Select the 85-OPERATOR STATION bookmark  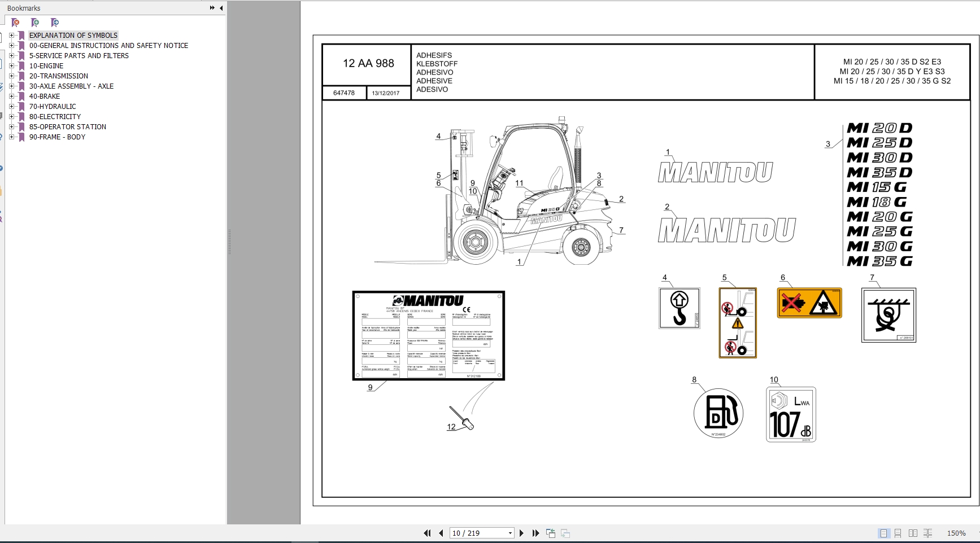point(68,126)
